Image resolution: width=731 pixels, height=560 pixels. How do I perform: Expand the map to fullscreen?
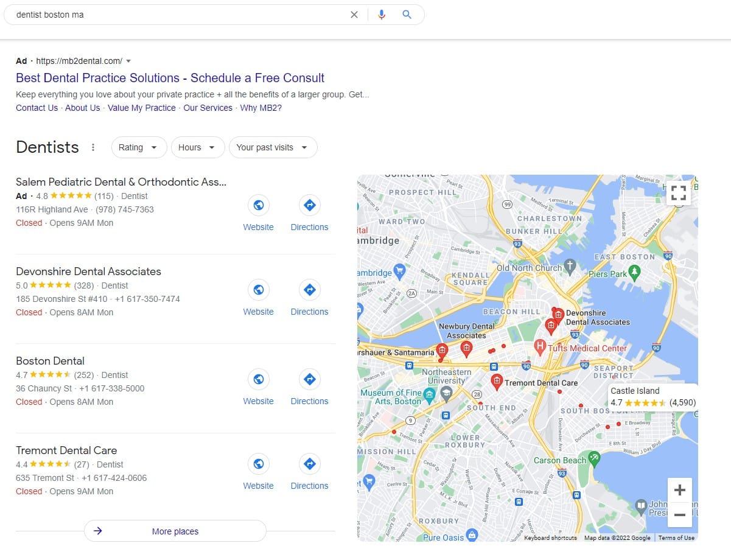[x=679, y=193]
